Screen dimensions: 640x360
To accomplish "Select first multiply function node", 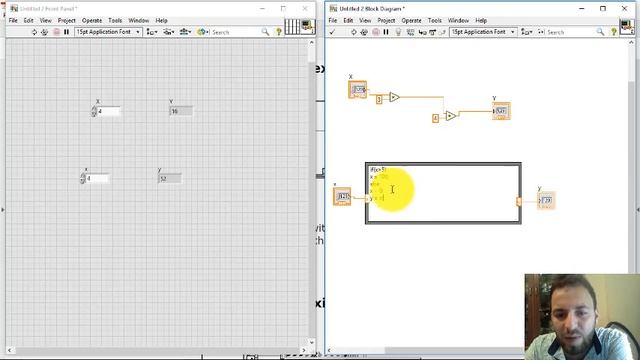I will point(394,97).
